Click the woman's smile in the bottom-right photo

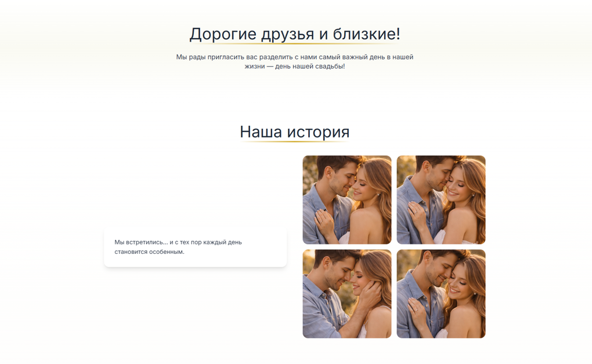click(x=453, y=291)
